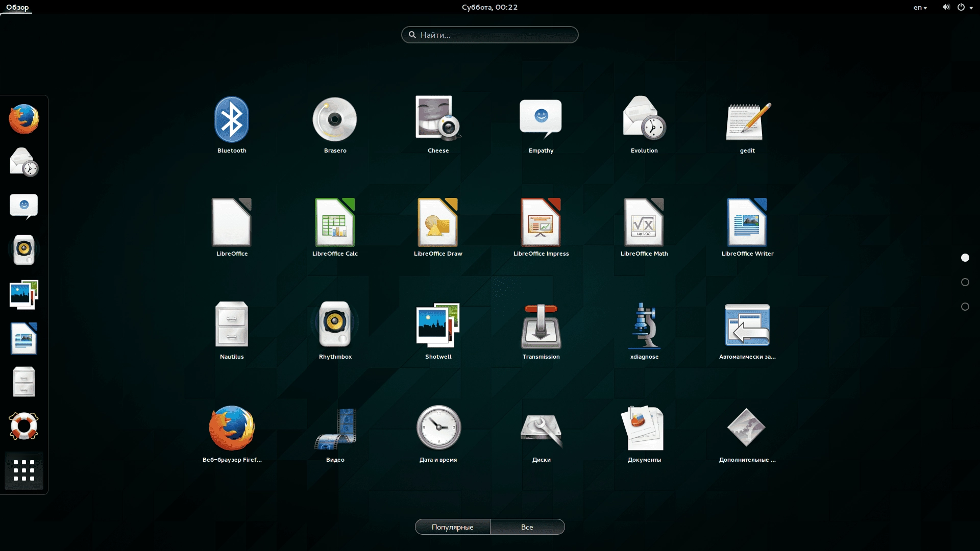Launch Transmission torrent client
980x551 pixels.
[x=541, y=327]
